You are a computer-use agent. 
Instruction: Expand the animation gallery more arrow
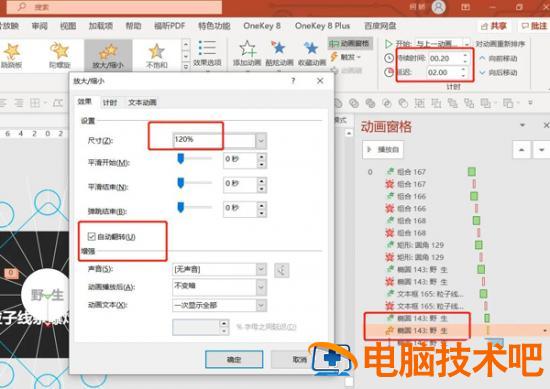coord(186,67)
